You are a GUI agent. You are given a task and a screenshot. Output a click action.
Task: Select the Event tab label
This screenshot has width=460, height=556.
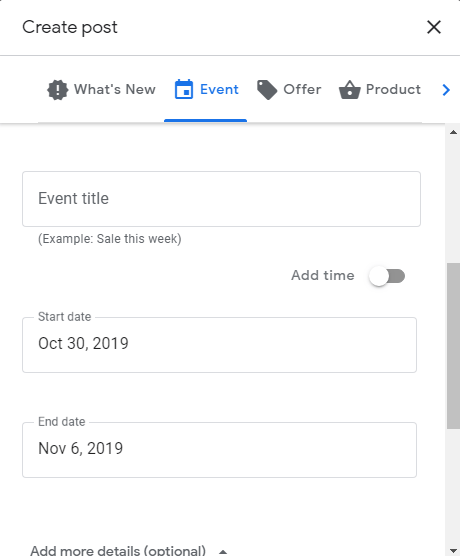point(219,89)
